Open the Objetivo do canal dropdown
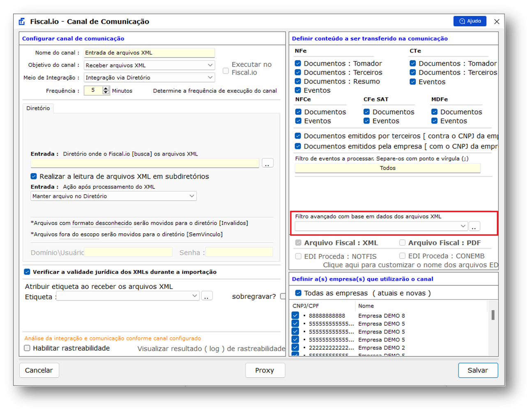 coord(149,65)
